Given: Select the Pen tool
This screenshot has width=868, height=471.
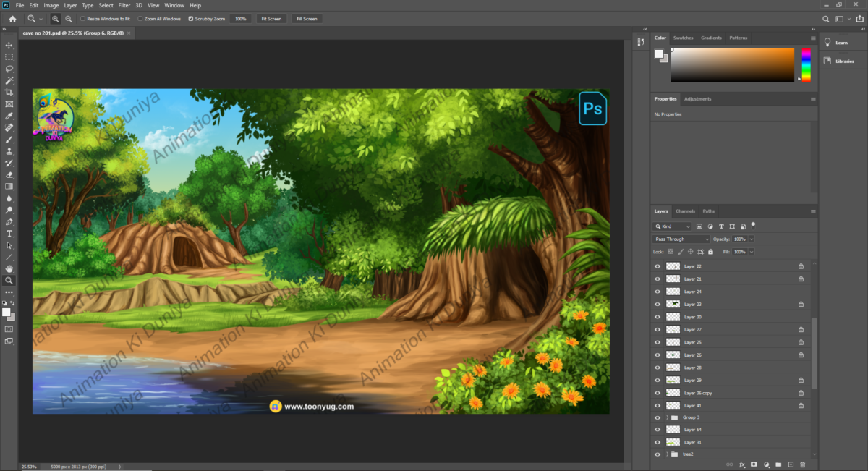Looking at the screenshot, I should pos(9,221).
